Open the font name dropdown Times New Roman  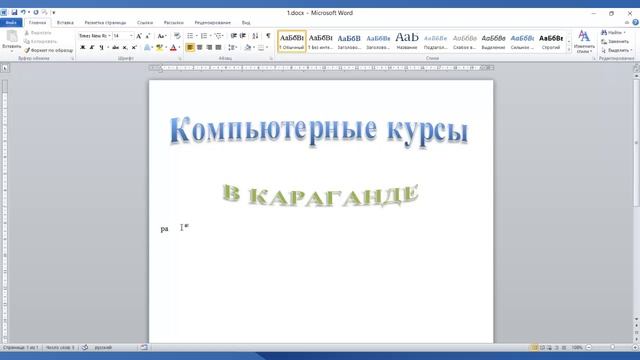tap(109, 36)
